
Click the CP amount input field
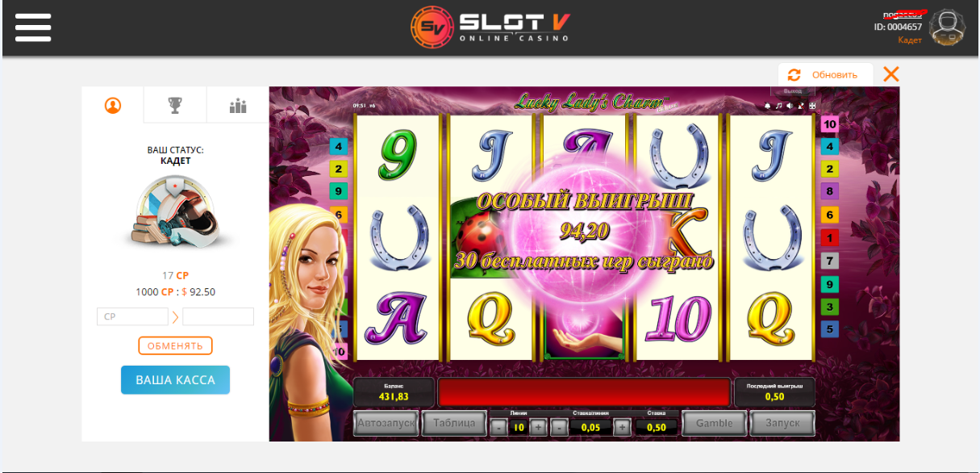coord(132,316)
